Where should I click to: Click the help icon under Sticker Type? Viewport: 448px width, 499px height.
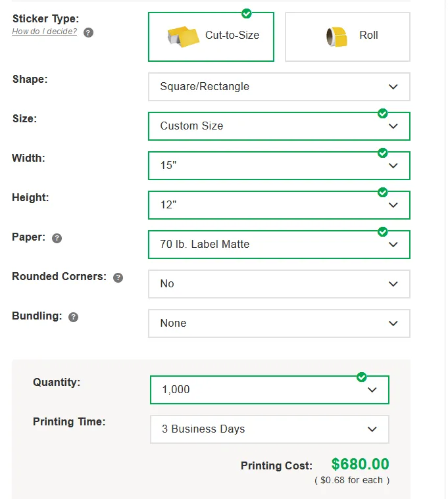(89, 32)
